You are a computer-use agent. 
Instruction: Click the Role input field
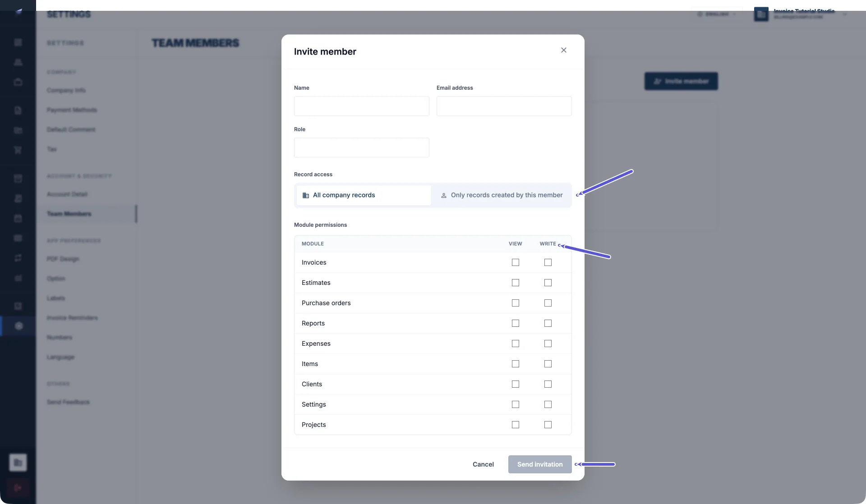[361, 147]
